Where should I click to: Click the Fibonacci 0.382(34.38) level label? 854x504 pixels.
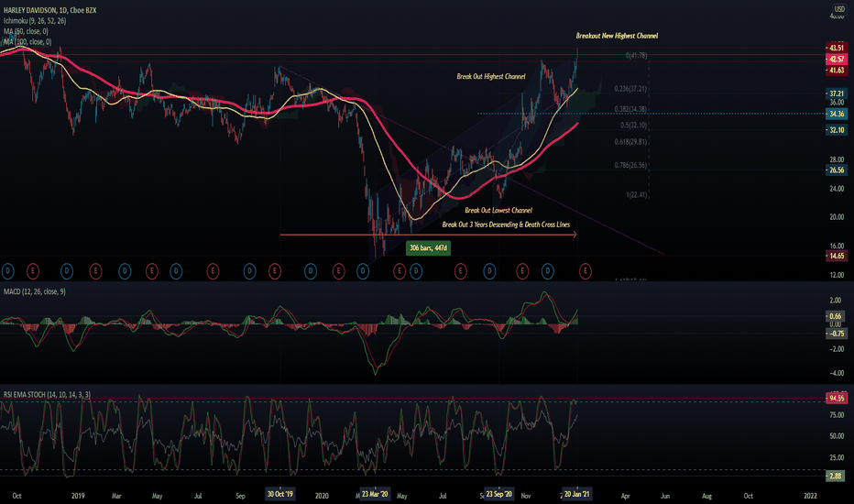630,109
